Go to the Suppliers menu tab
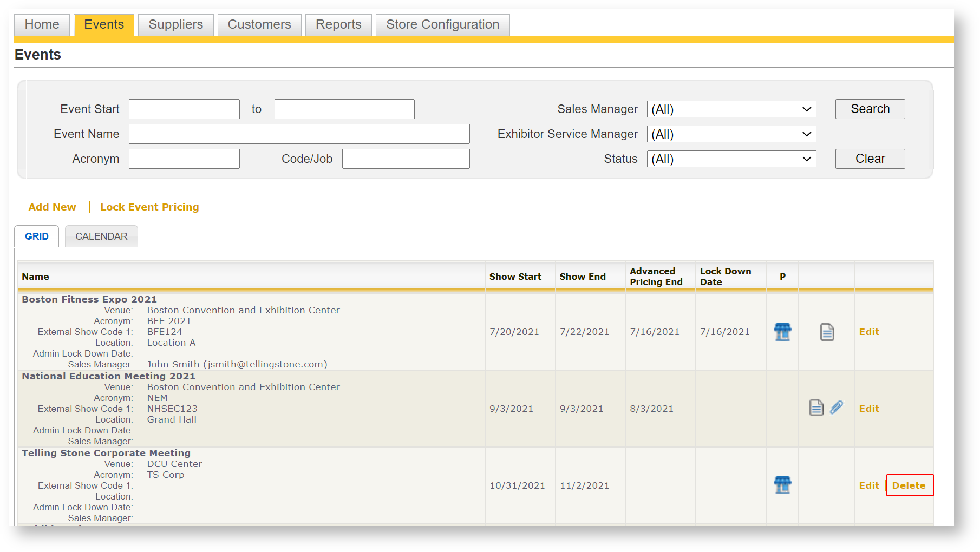 [175, 25]
